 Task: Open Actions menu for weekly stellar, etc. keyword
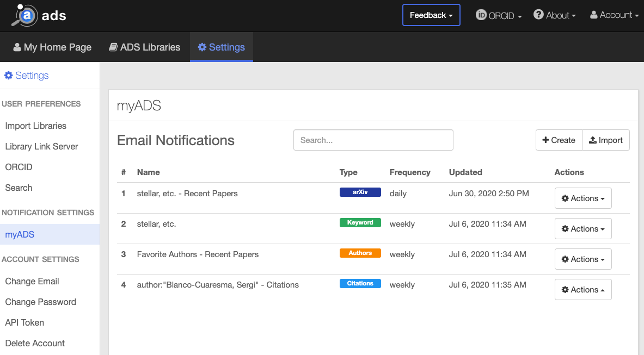583,229
